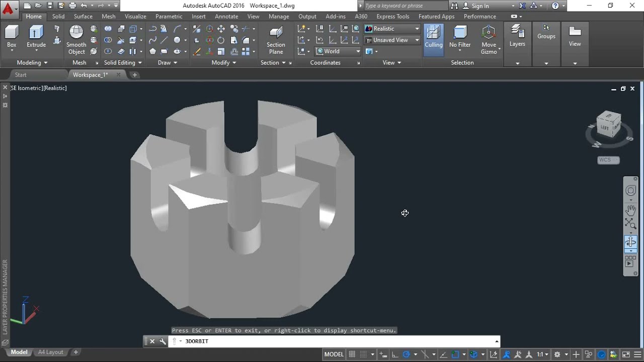The image size is (644, 362).
Task: Click the ViewCube navigation cube
Action: click(609, 125)
